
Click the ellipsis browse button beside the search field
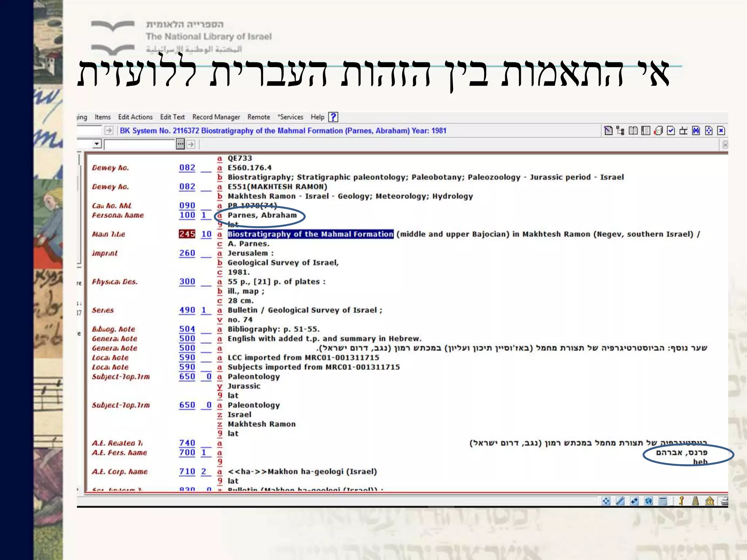click(180, 144)
